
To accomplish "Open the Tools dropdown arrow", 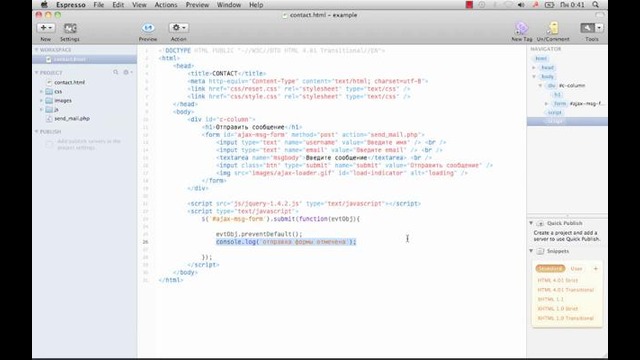I will pyautogui.click(x=599, y=28).
